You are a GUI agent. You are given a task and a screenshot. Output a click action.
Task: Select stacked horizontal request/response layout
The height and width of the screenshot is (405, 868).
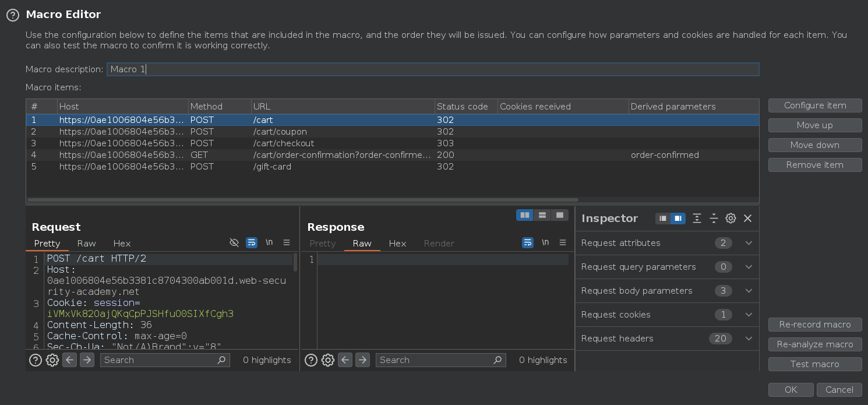542,215
